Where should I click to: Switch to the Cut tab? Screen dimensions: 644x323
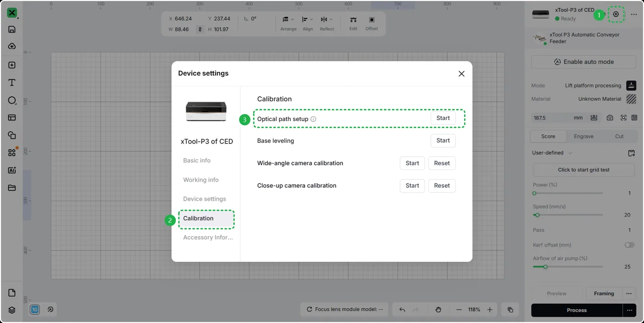[619, 136]
